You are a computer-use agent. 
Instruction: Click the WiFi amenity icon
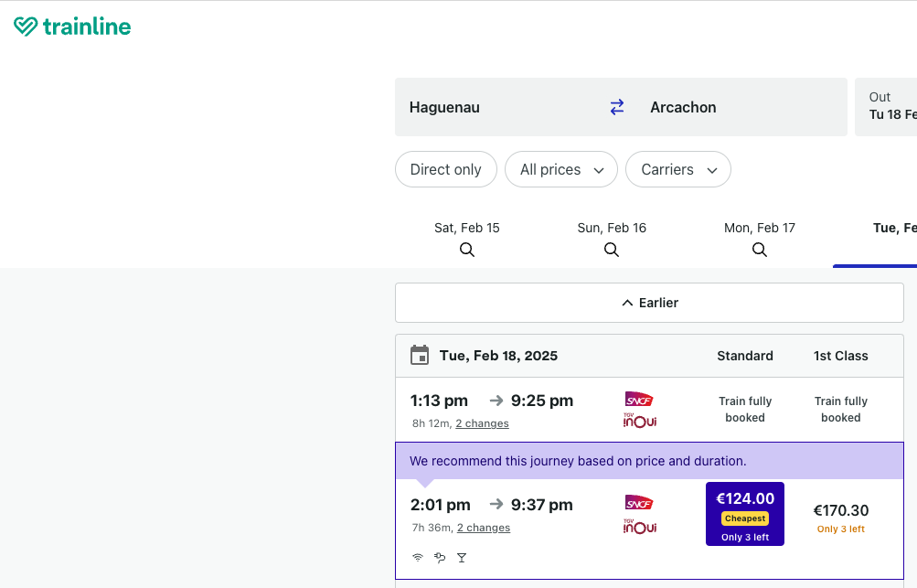click(x=418, y=557)
